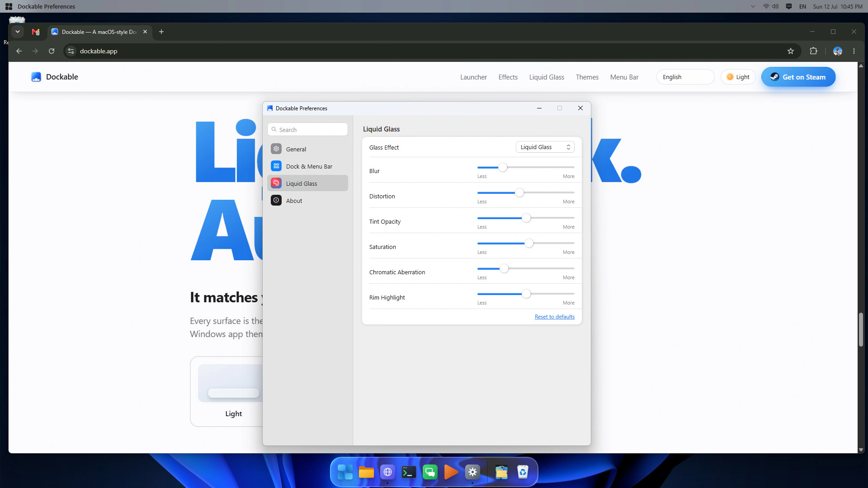Click the Steam Get on Steam button
Image resolution: width=868 pixels, height=488 pixels.
(798, 77)
